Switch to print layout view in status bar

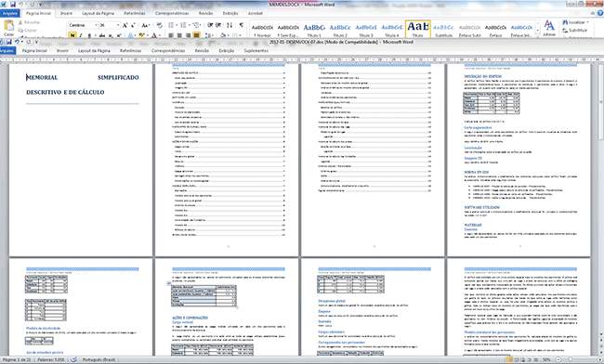tap(509, 359)
